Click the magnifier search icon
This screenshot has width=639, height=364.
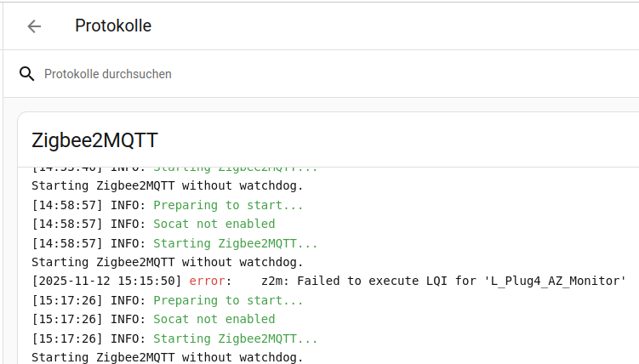click(x=27, y=74)
